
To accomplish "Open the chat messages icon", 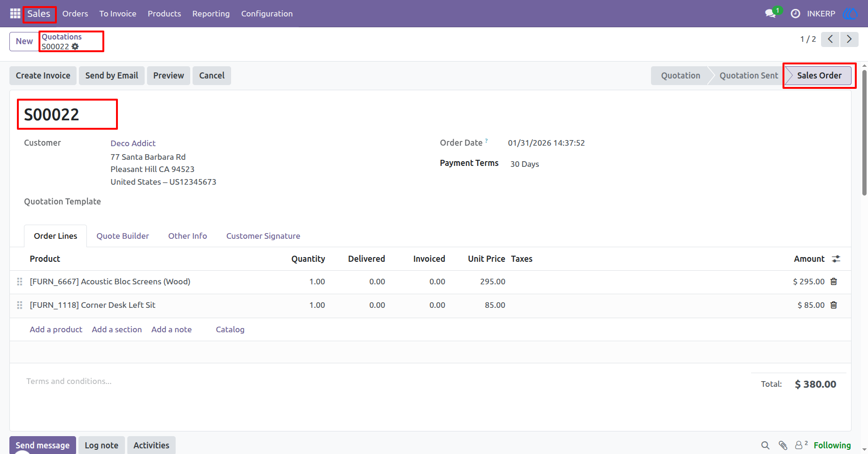I will [770, 14].
